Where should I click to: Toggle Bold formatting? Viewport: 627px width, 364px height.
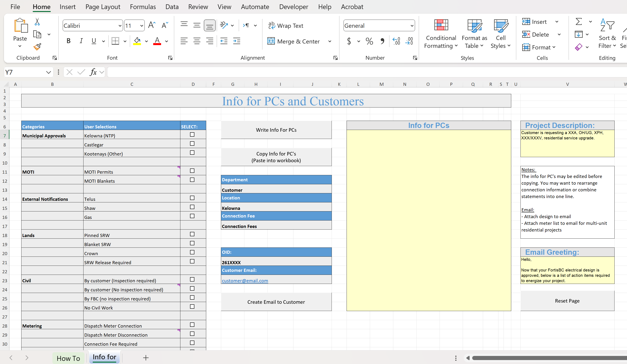[x=68, y=41]
